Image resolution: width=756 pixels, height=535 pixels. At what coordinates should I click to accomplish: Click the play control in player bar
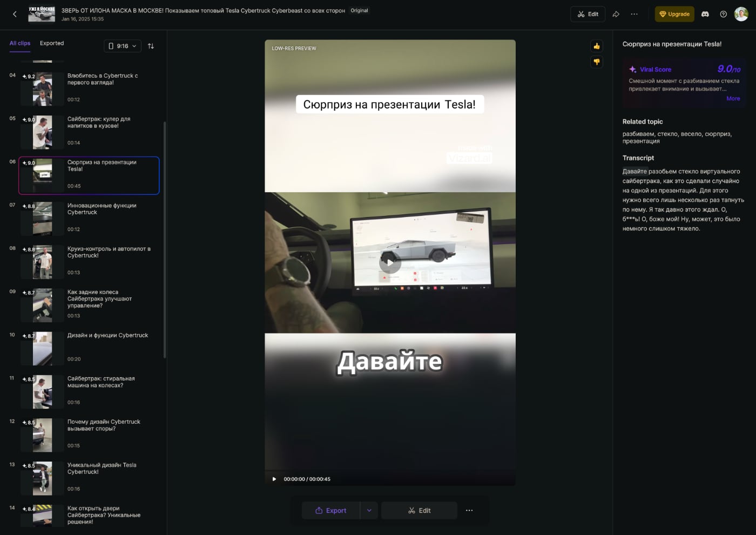click(x=274, y=479)
